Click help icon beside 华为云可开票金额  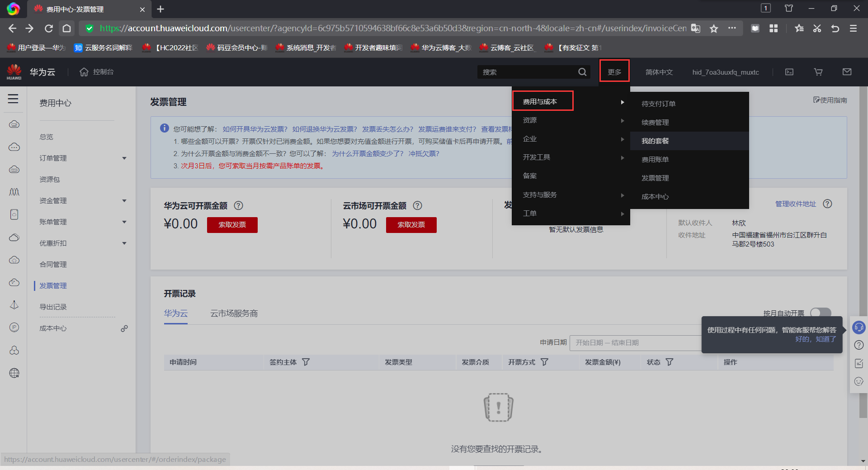click(238, 205)
